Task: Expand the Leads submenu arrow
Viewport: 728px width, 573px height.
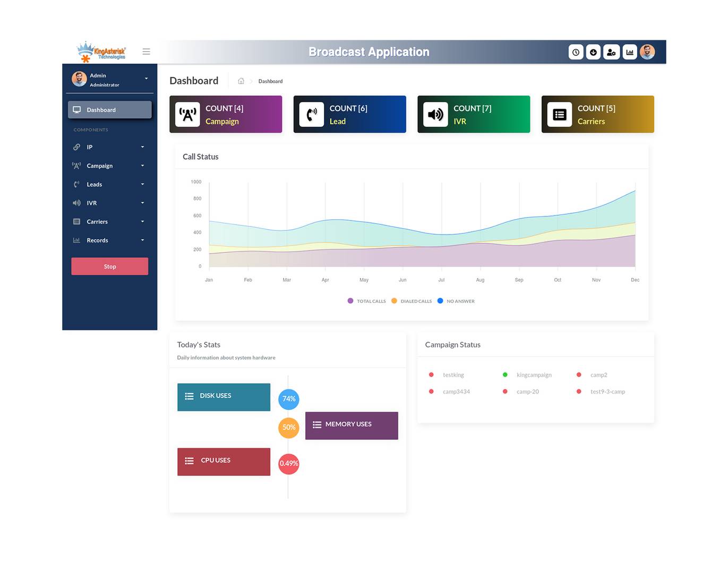Action: click(142, 185)
